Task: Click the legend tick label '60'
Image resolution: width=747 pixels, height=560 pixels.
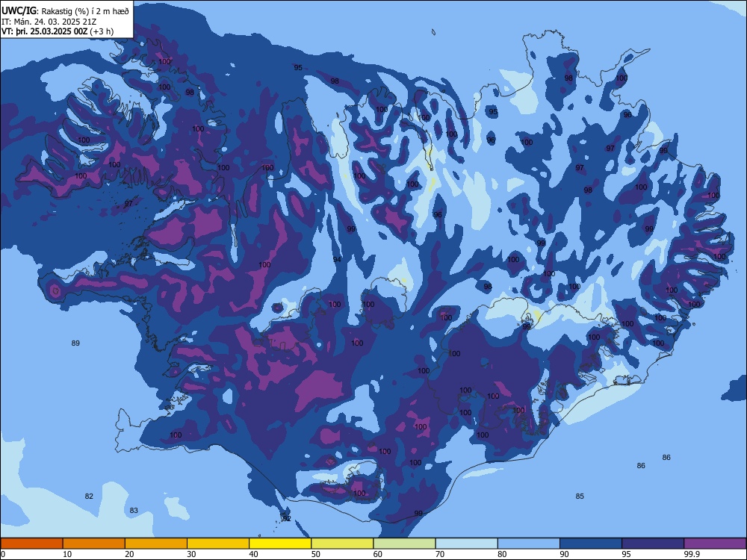Action: pos(378,554)
